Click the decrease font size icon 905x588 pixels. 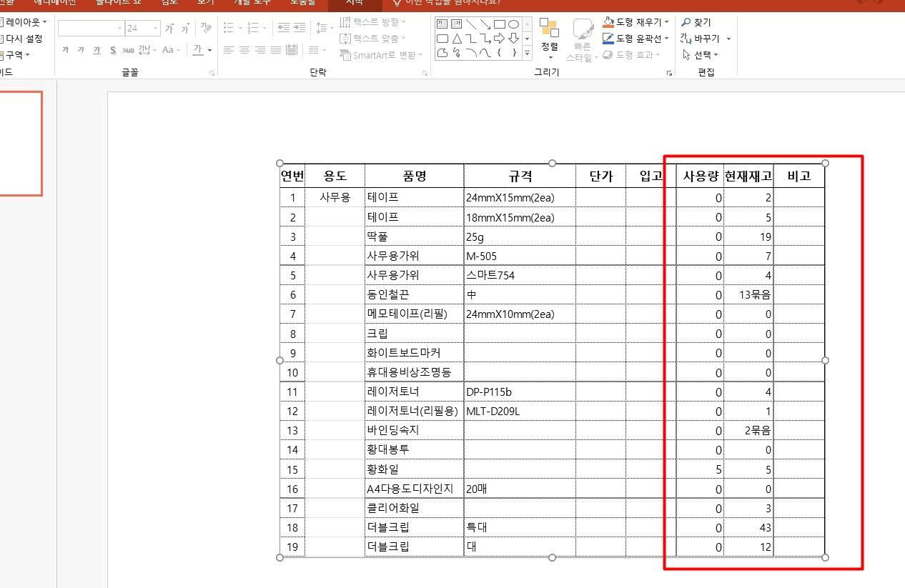pyautogui.click(x=185, y=29)
